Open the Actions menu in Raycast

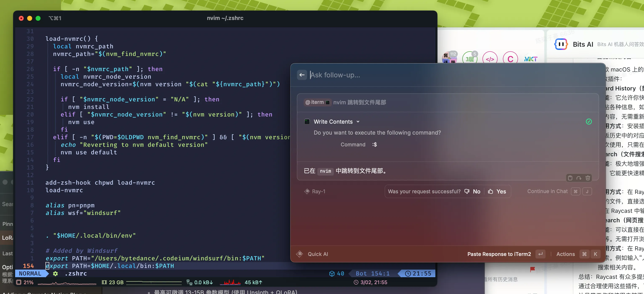point(566,254)
